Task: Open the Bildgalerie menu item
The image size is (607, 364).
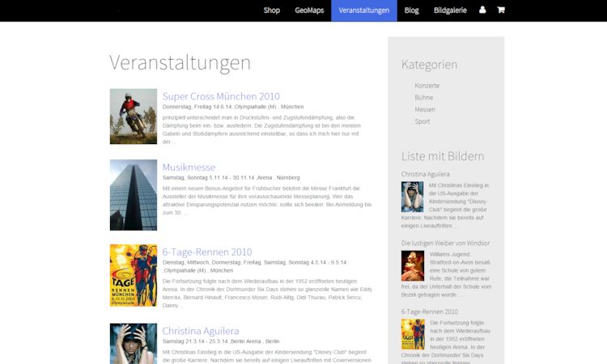Action: 450,11
